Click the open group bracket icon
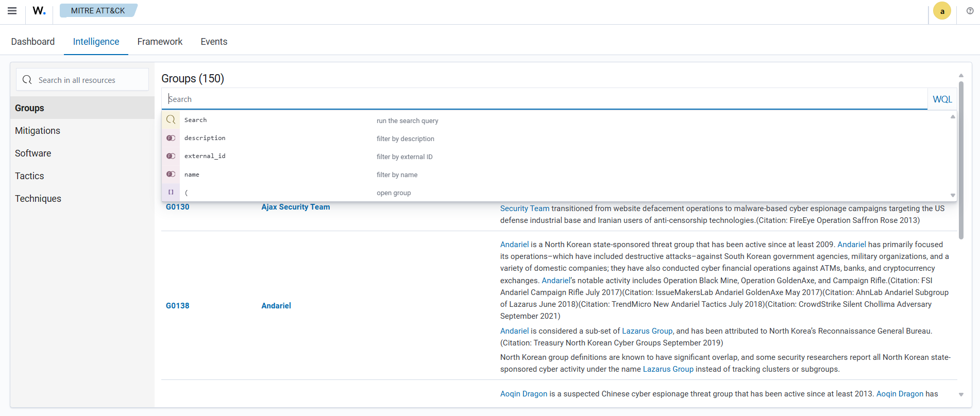 click(x=171, y=193)
